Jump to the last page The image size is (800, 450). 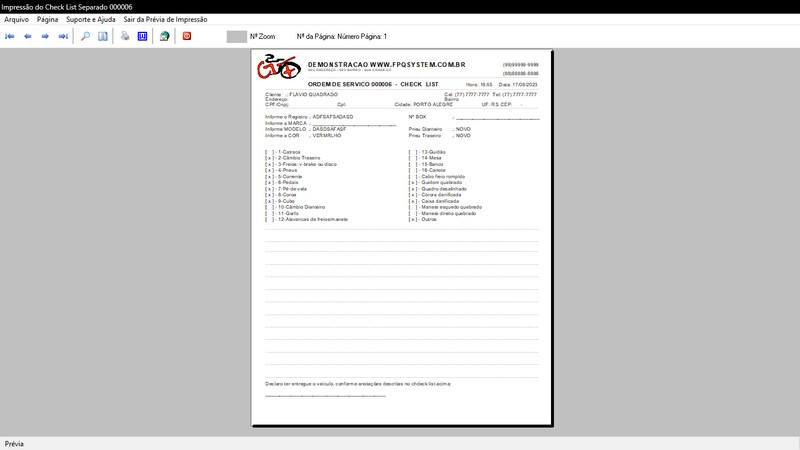coord(63,36)
